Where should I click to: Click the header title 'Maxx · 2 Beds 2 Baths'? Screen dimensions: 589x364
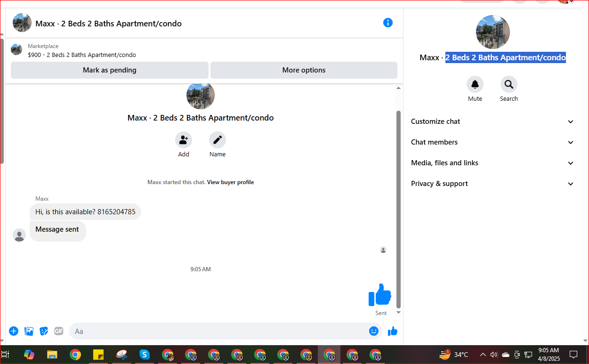tap(109, 24)
